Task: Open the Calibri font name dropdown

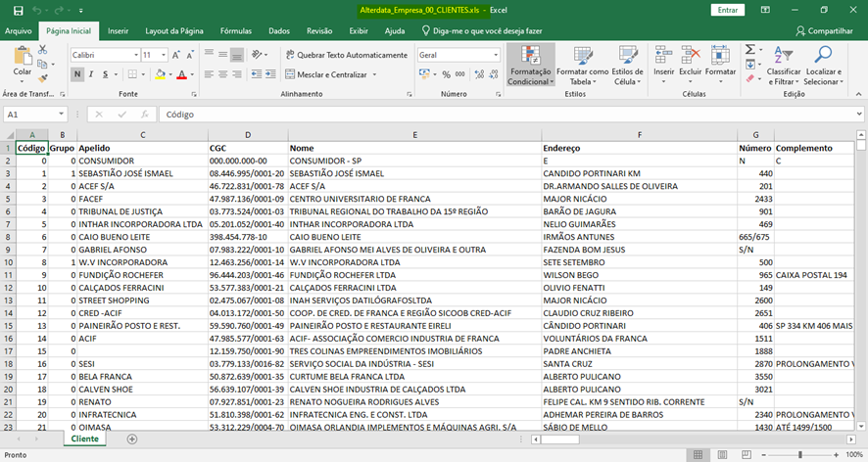Action: 134,55
